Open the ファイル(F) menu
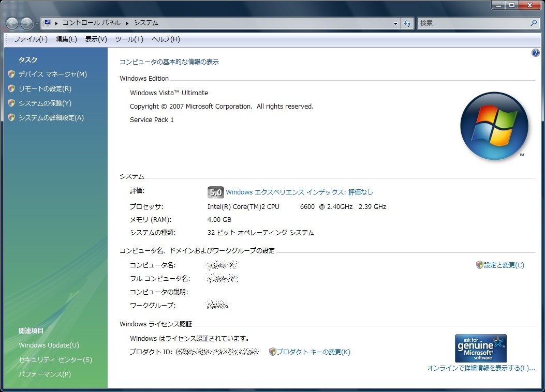The image size is (545, 392). (x=31, y=39)
